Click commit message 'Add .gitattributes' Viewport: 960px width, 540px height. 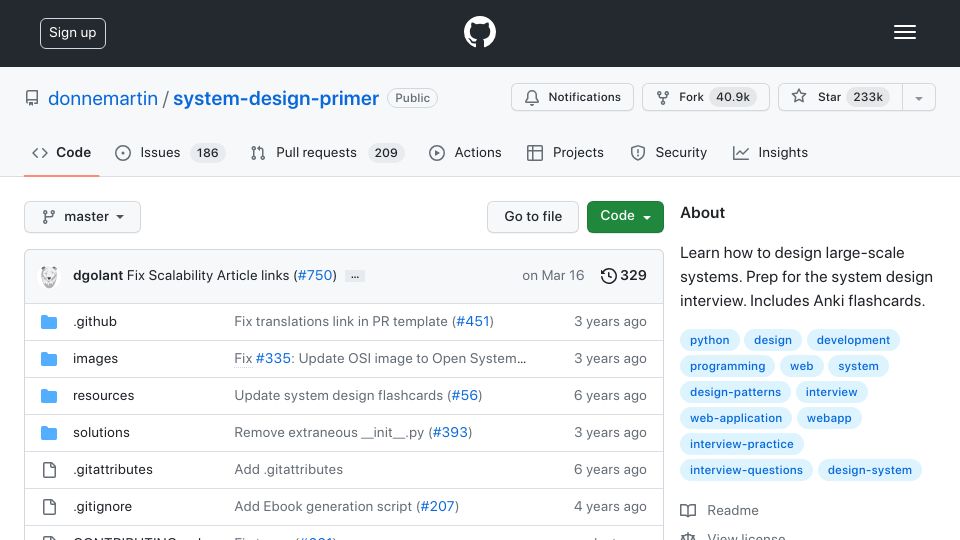(288, 470)
